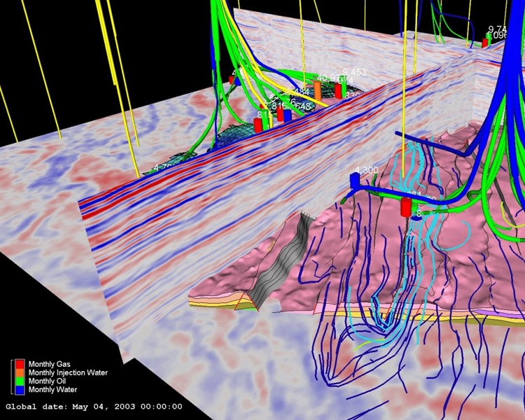Click the 9,453 production value label
525x420 pixels.
(353, 72)
